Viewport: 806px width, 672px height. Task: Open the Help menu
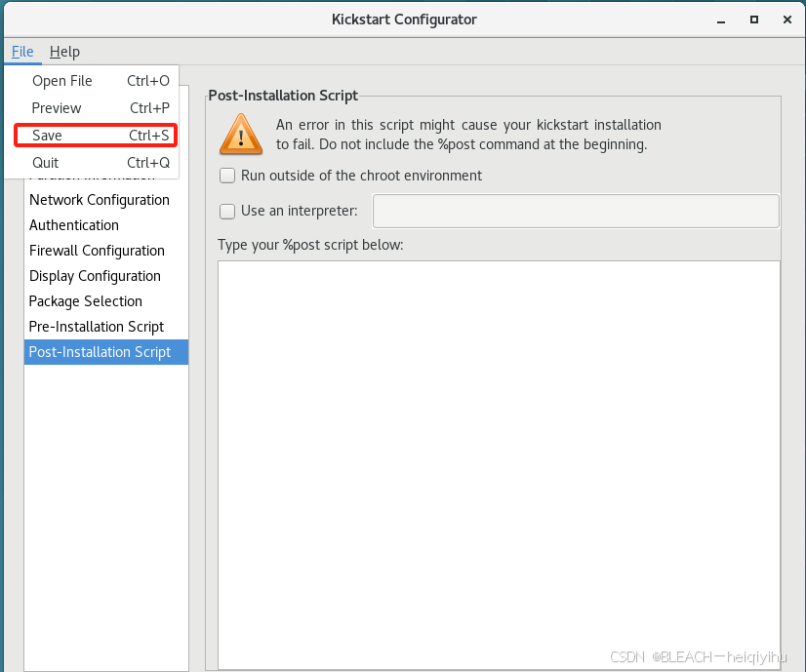64,52
